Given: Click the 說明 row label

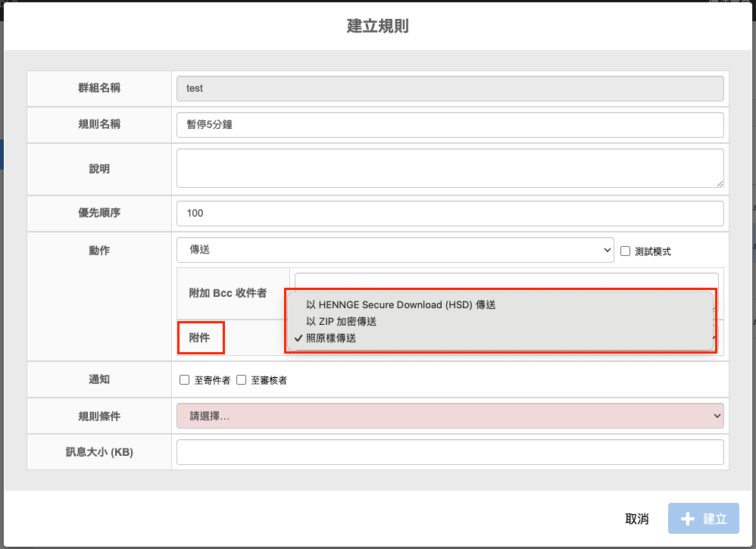Looking at the screenshot, I should coord(98,169).
